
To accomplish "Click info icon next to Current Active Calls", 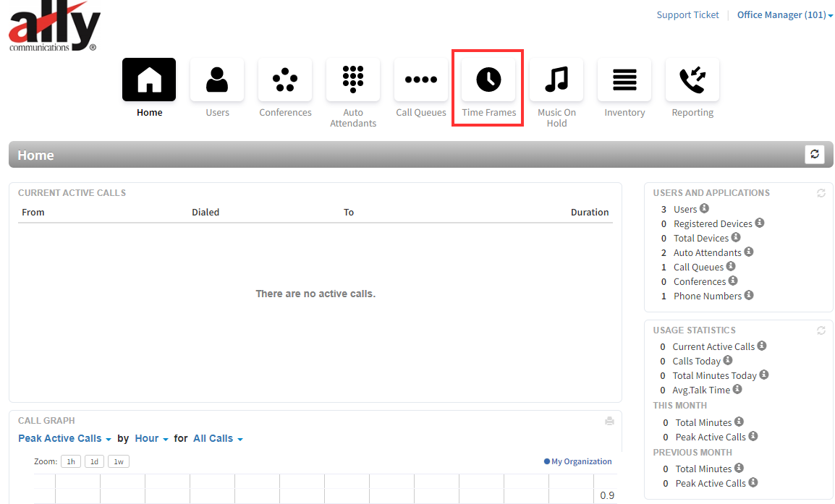I will pyautogui.click(x=762, y=346).
